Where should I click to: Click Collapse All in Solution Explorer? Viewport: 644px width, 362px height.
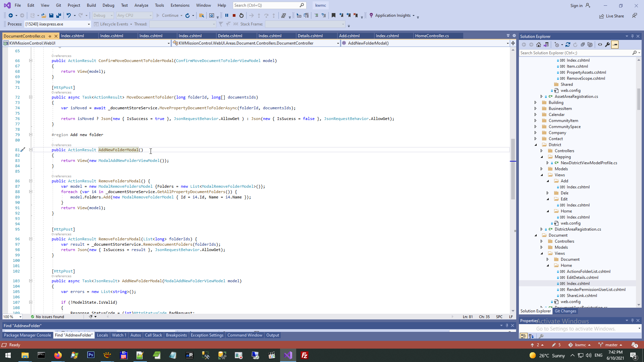(583, 45)
